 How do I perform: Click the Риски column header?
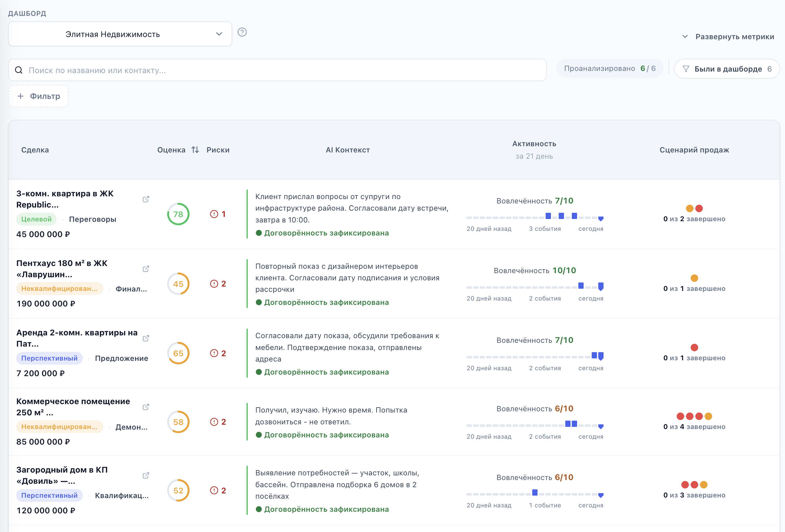(x=218, y=150)
